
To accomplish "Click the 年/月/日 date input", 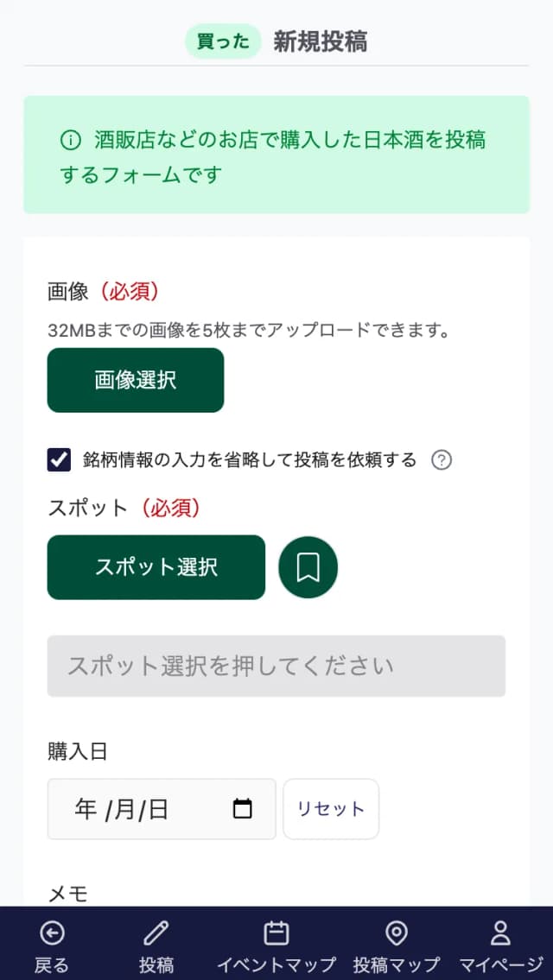I will click(130, 808).
